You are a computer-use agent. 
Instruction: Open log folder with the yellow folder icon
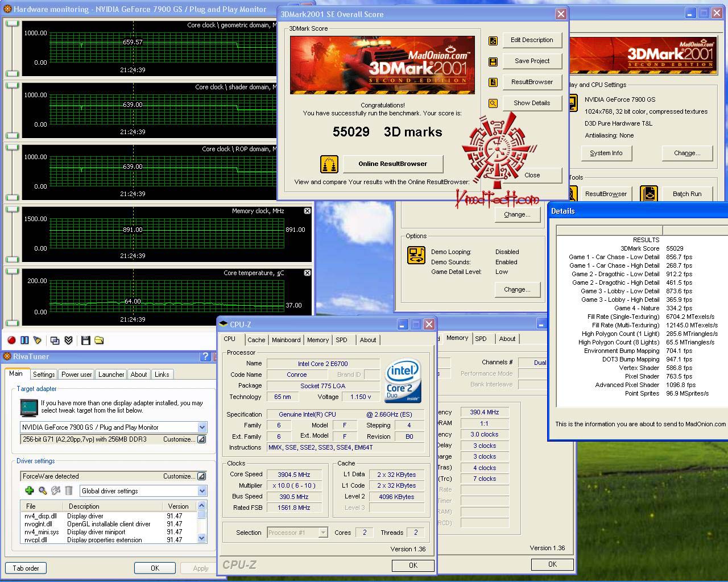[x=99, y=340]
